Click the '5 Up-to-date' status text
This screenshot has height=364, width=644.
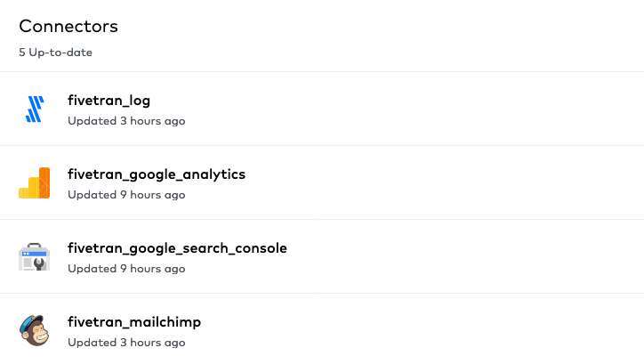[55, 53]
